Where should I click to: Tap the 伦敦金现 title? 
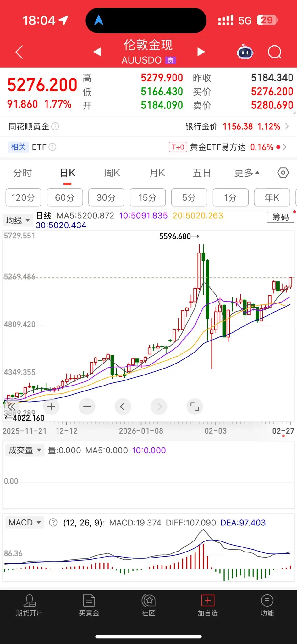click(x=148, y=45)
